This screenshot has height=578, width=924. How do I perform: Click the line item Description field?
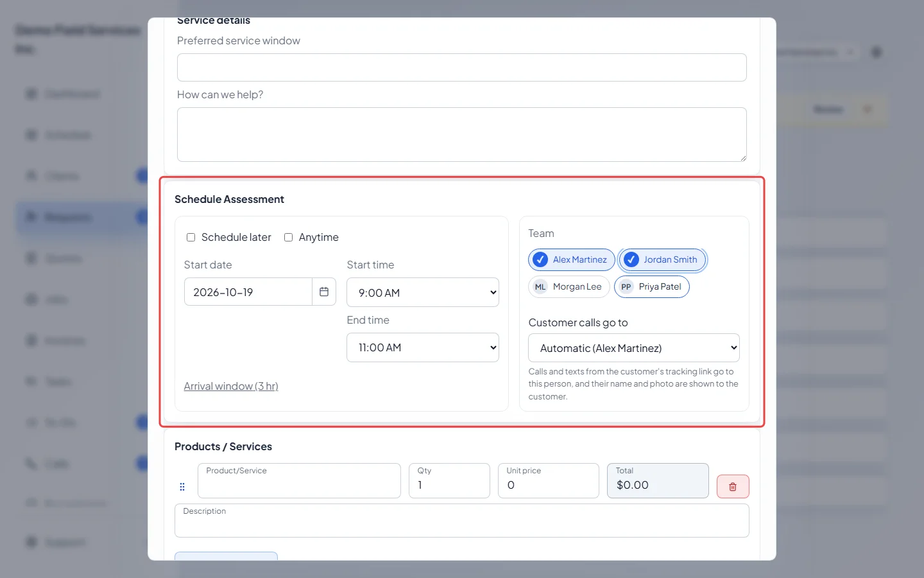coord(462,520)
